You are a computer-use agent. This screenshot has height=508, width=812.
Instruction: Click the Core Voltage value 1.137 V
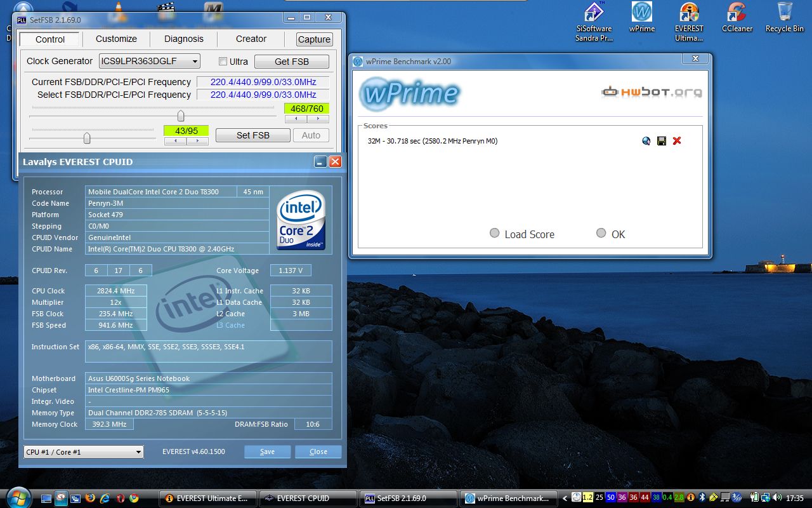[291, 271]
